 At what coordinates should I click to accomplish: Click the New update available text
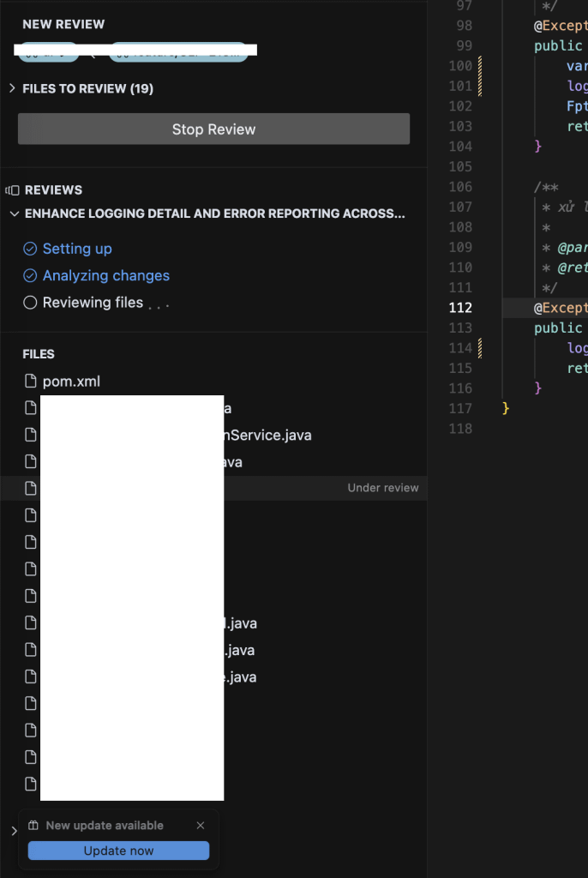coord(105,826)
